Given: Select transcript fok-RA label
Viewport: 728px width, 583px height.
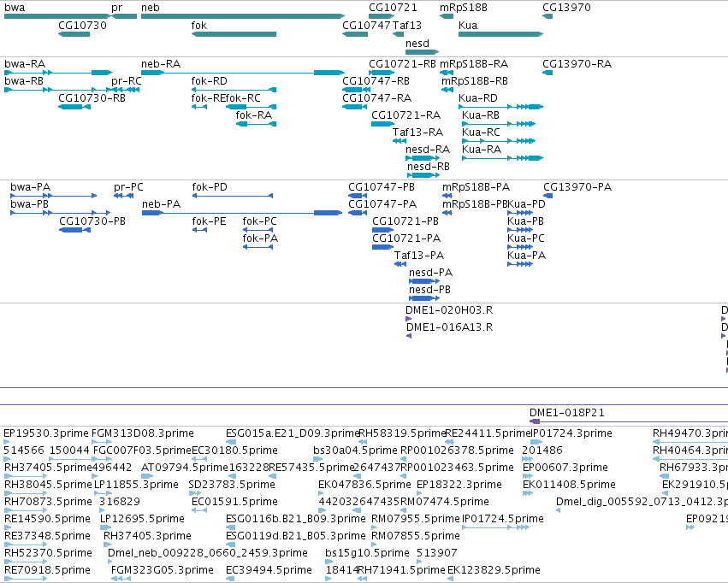Looking at the screenshot, I should [x=253, y=115].
